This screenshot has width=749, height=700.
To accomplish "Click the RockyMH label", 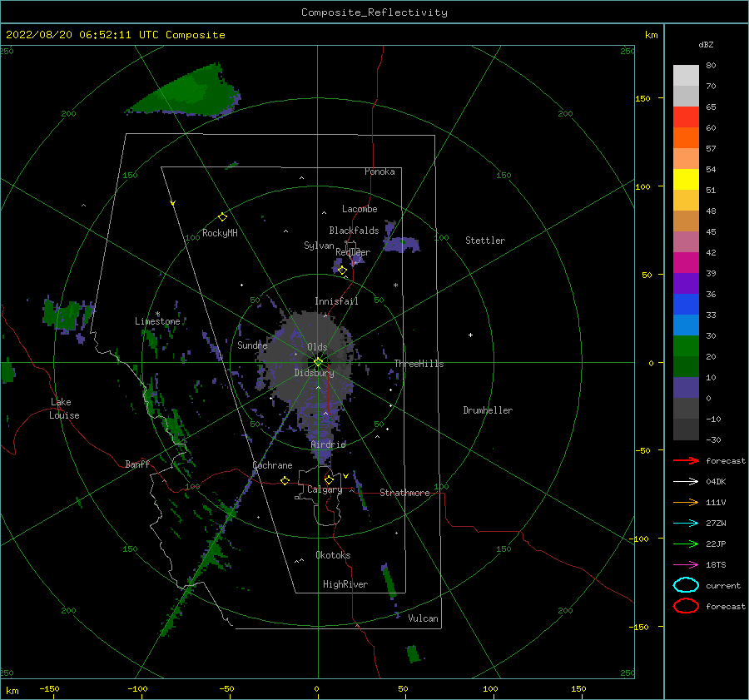I will click(x=220, y=233).
